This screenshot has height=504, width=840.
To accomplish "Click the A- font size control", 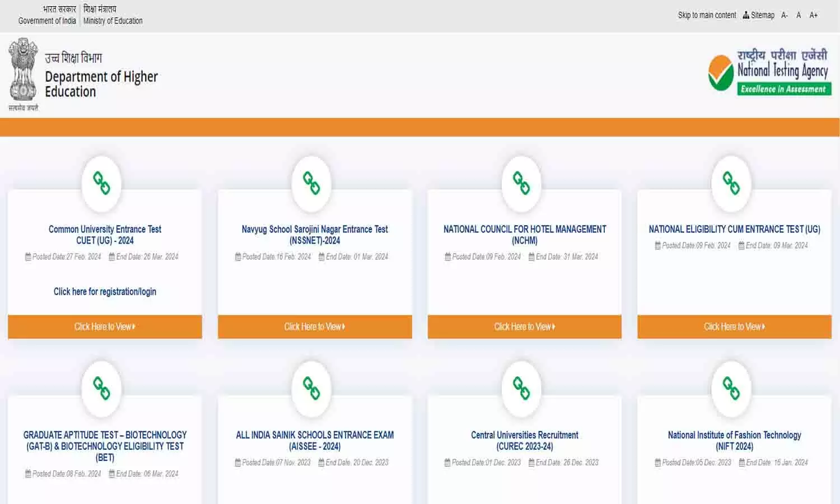I will point(785,15).
